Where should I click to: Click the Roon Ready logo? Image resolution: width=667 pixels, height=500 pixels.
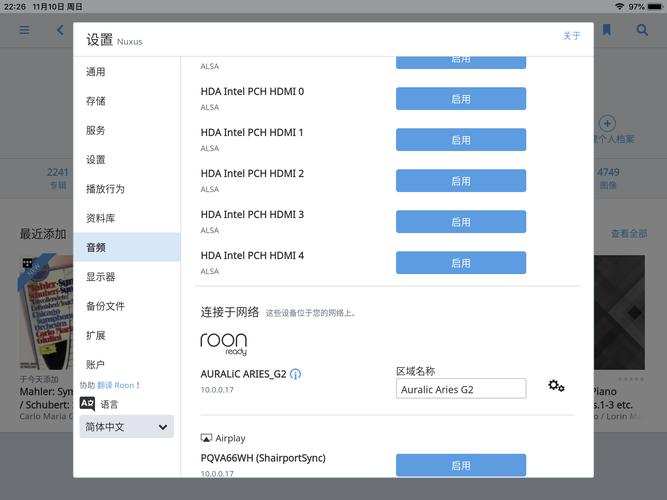(224, 344)
